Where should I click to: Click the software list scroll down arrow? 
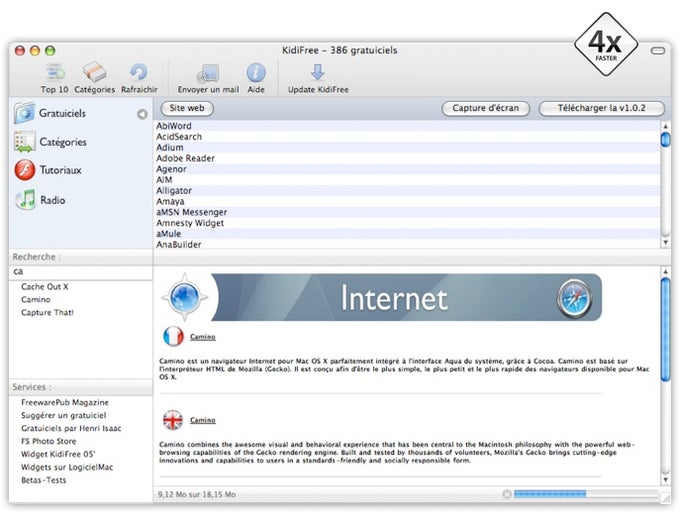point(665,242)
